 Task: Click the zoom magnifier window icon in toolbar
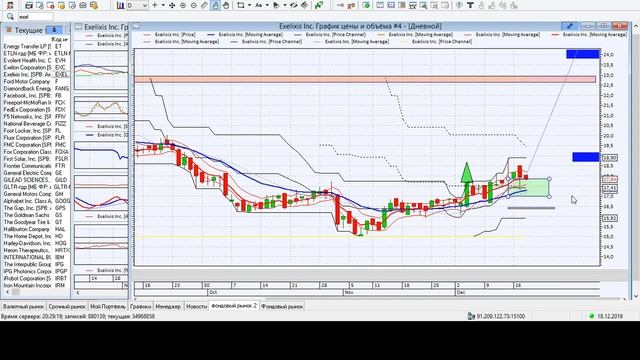(x=424, y=5)
